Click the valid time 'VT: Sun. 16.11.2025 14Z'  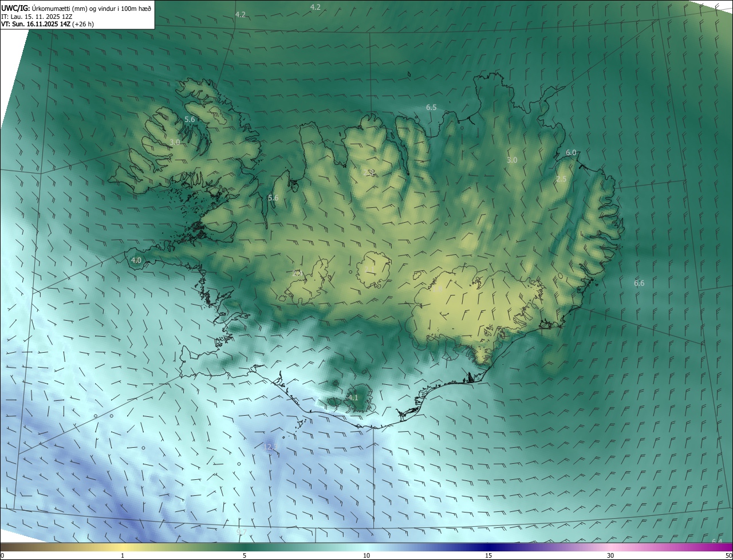[x=35, y=25]
